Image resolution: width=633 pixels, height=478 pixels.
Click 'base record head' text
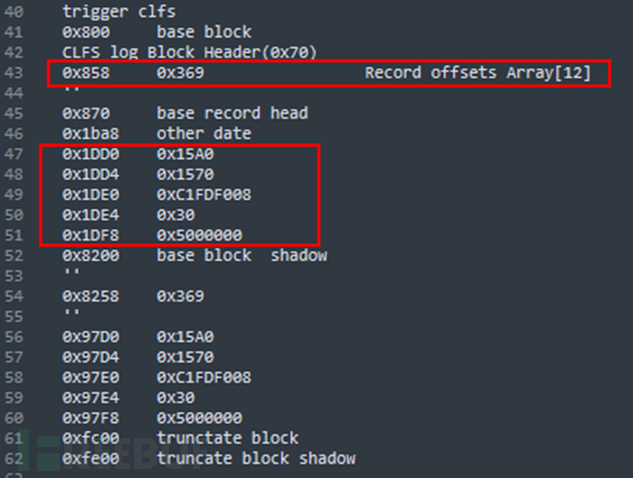[233, 113]
